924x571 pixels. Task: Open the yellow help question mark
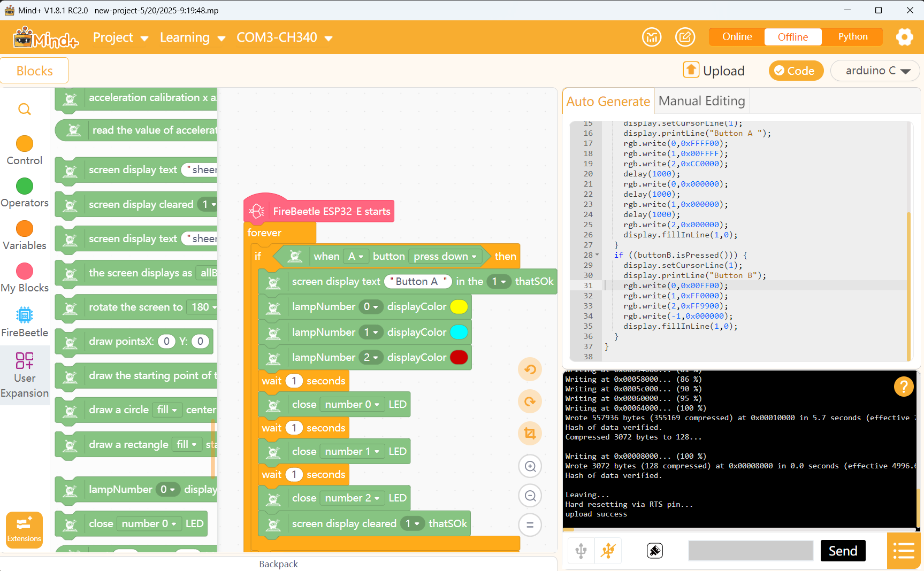click(903, 386)
